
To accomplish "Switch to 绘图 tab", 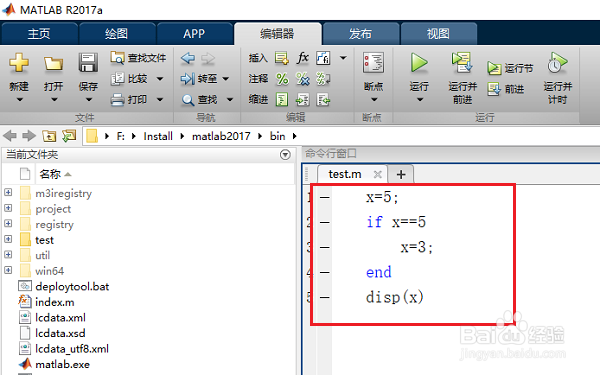I will click(x=116, y=34).
